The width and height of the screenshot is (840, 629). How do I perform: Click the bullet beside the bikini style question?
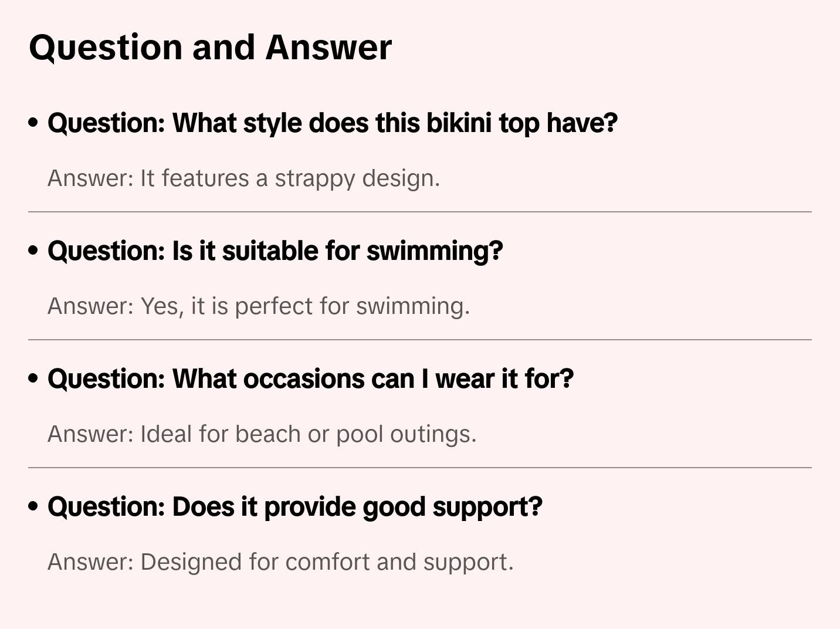tap(33, 123)
